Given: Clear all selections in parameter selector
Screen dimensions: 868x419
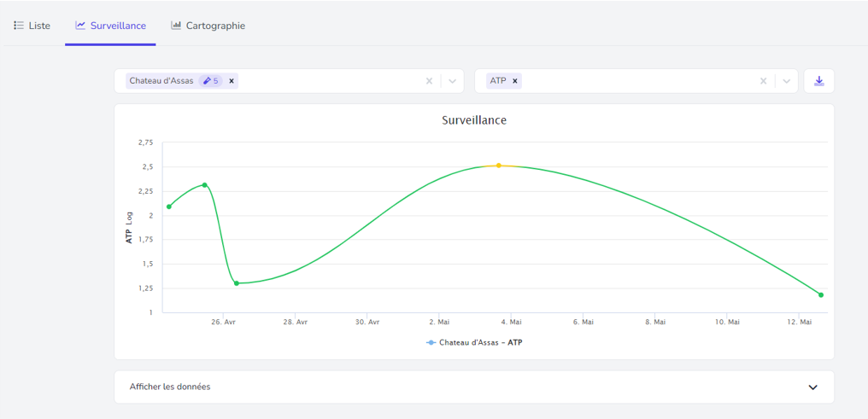Looking at the screenshot, I should click(x=764, y=81).
